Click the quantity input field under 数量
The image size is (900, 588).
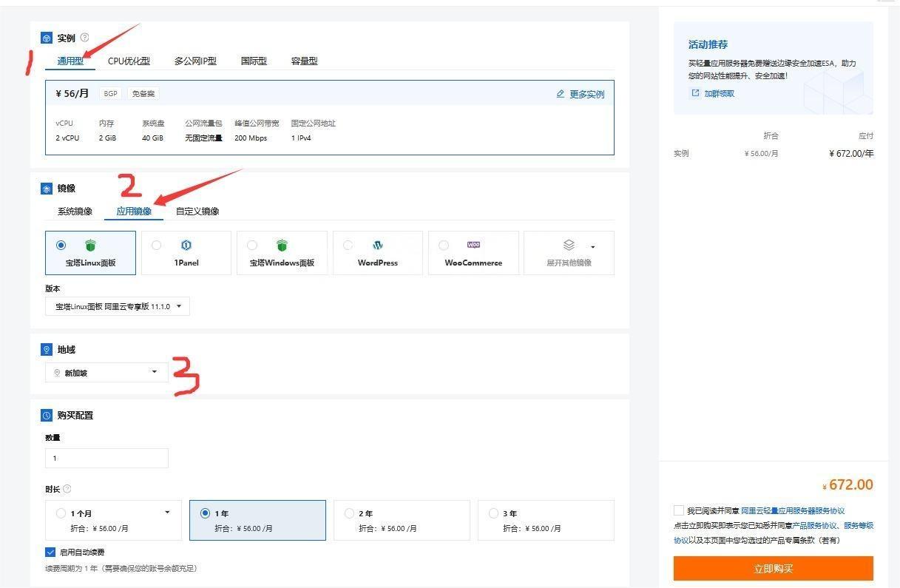[x=106, y=458]
